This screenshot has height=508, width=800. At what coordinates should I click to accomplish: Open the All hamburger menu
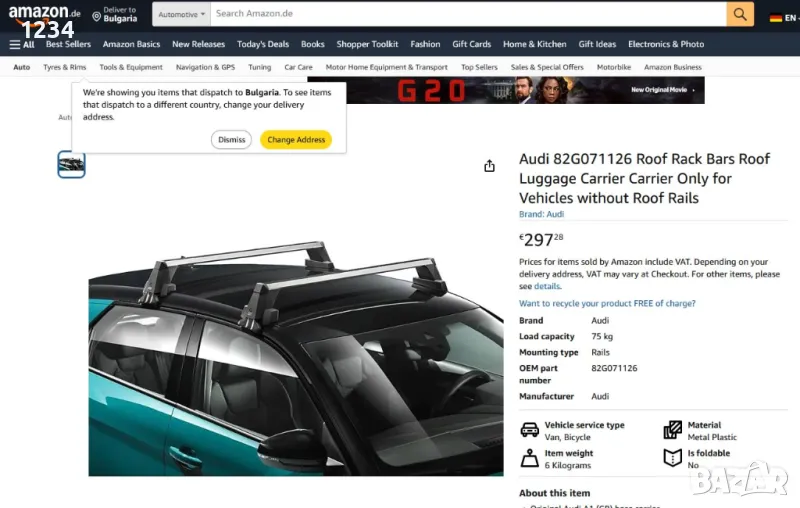tap(21, 44)
